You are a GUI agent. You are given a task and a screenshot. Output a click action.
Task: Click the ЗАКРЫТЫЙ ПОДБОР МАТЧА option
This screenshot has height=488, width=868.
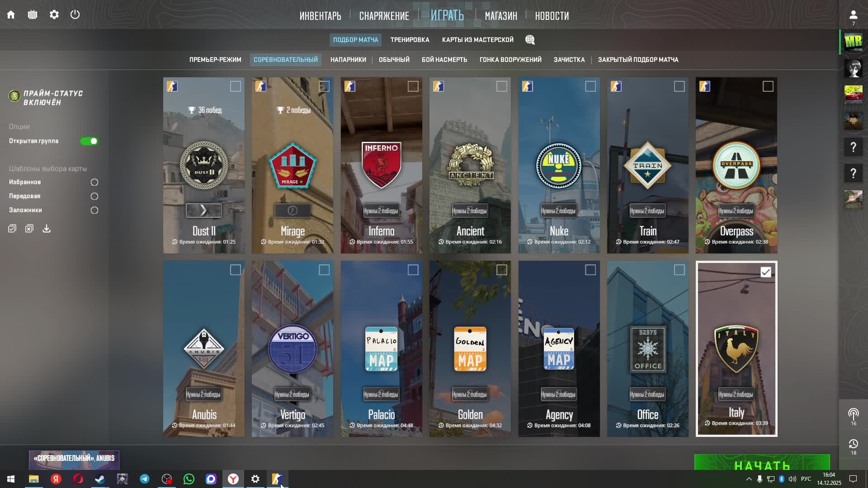(x=638, y=60)
